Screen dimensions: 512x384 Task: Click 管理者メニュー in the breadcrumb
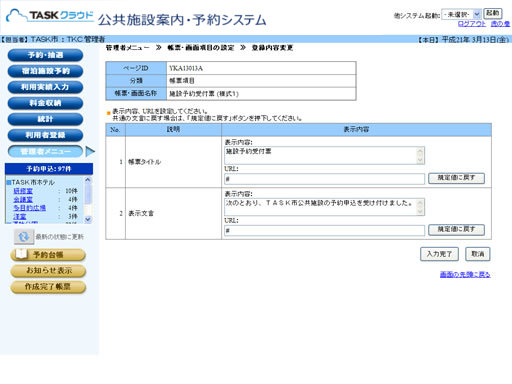(128, 48)
